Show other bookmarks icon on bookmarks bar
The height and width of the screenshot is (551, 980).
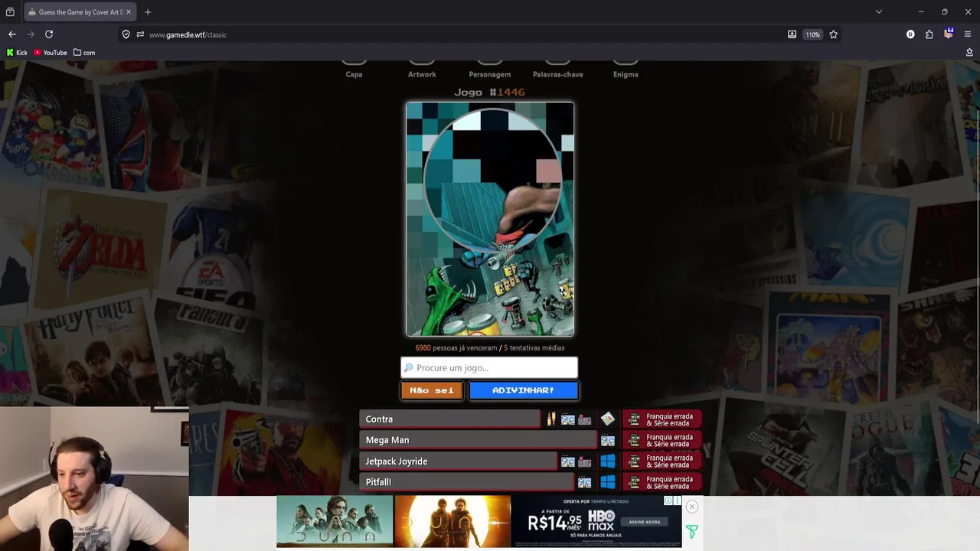click(969, 53)
